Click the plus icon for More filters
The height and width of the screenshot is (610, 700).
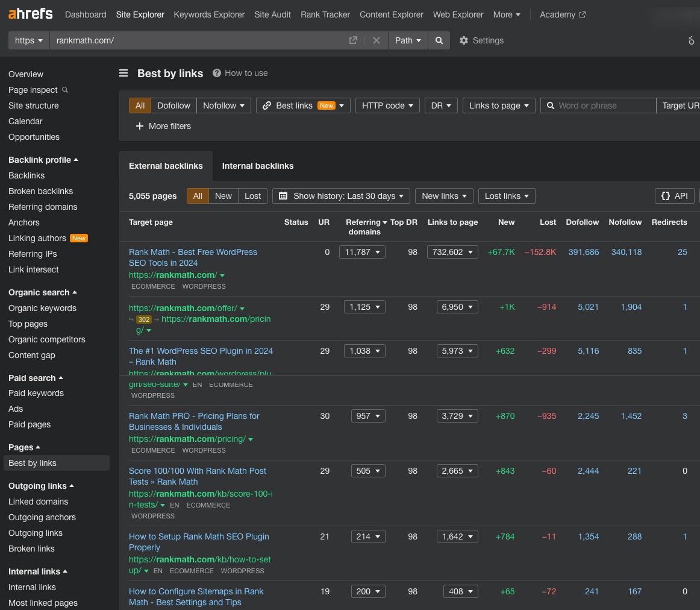pos(140,127)
